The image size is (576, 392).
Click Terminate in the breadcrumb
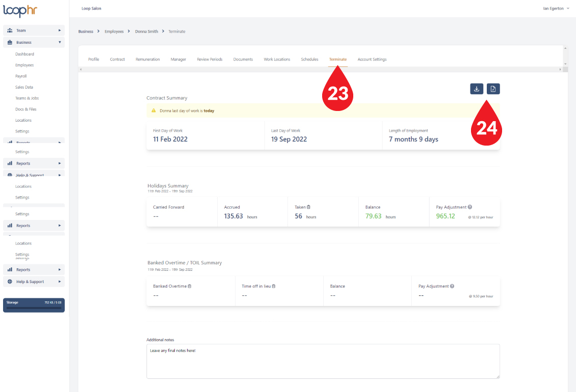click(177, 32)
